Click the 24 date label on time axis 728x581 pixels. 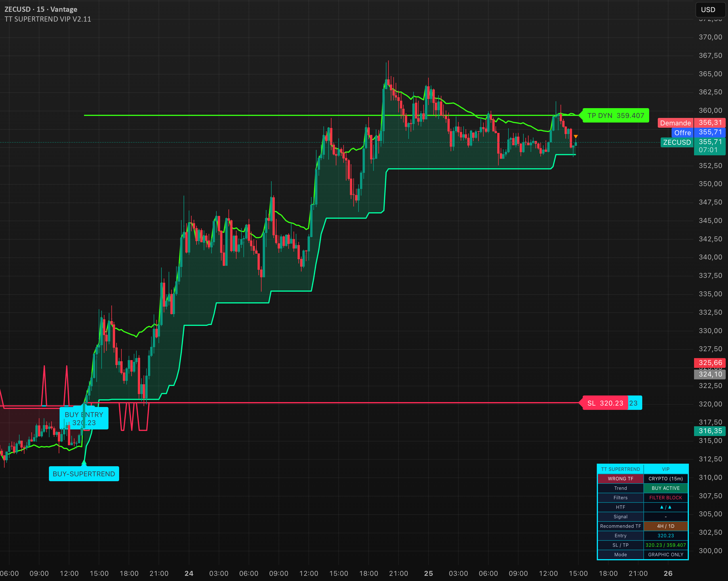(189, 573)
